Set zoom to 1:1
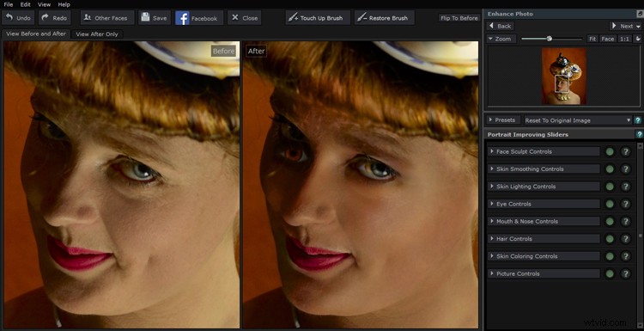 pos(624,39)
